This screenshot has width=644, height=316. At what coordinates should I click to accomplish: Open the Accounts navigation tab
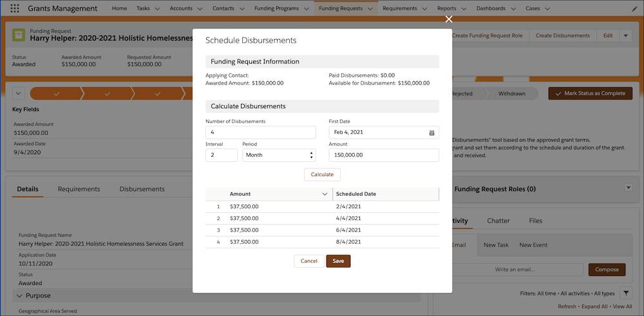tap(181, 8)
